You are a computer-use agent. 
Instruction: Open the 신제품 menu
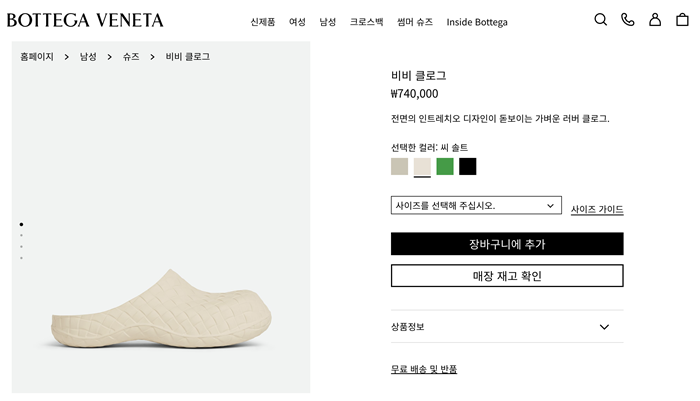(x=263, y=22)
